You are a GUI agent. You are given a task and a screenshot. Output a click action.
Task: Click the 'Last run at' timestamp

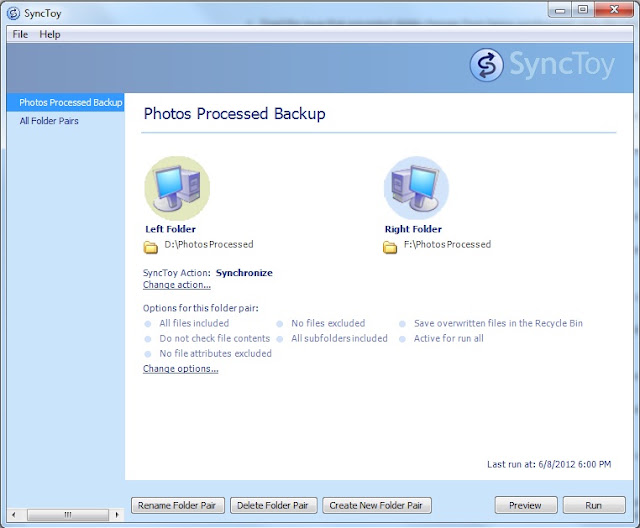point(549,464)
